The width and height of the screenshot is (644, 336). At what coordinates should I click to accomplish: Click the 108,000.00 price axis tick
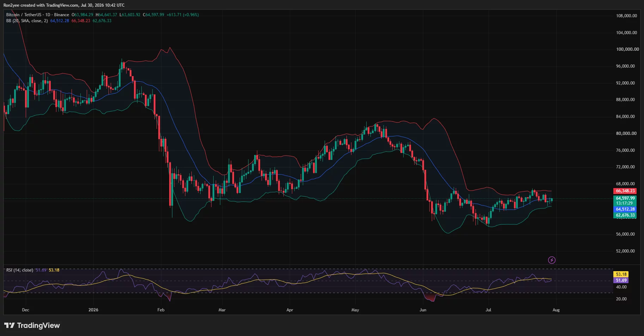tap(626, 16)
